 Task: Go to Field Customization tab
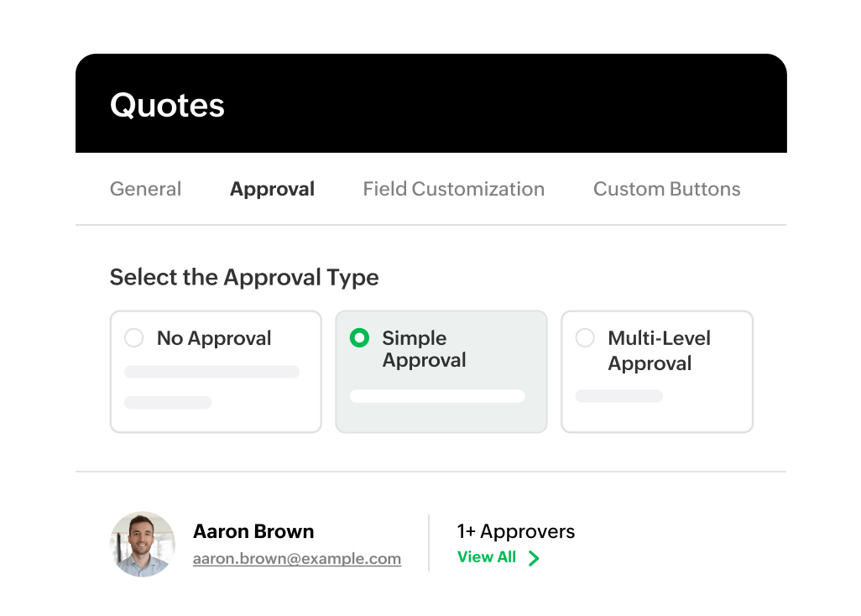[x=453, y=189]
